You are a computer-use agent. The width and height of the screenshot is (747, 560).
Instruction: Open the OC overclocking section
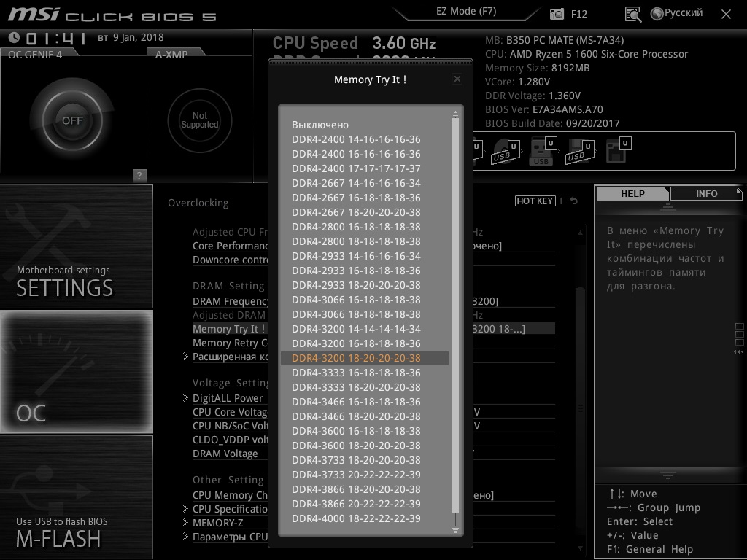pos(76,371)
